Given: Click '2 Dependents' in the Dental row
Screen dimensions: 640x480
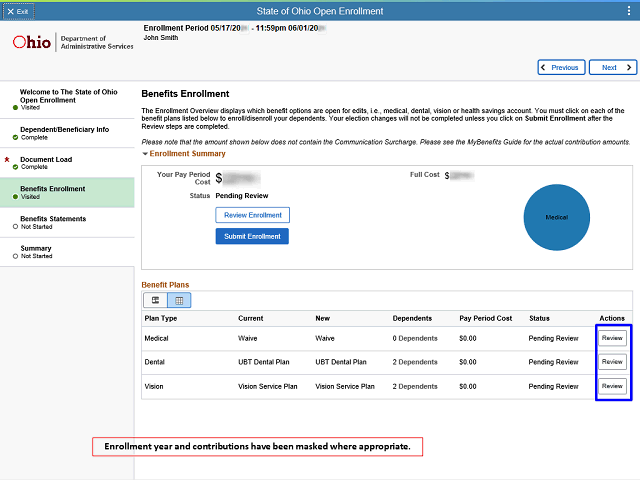Looking at the screenshot, I should pos(415,362).
